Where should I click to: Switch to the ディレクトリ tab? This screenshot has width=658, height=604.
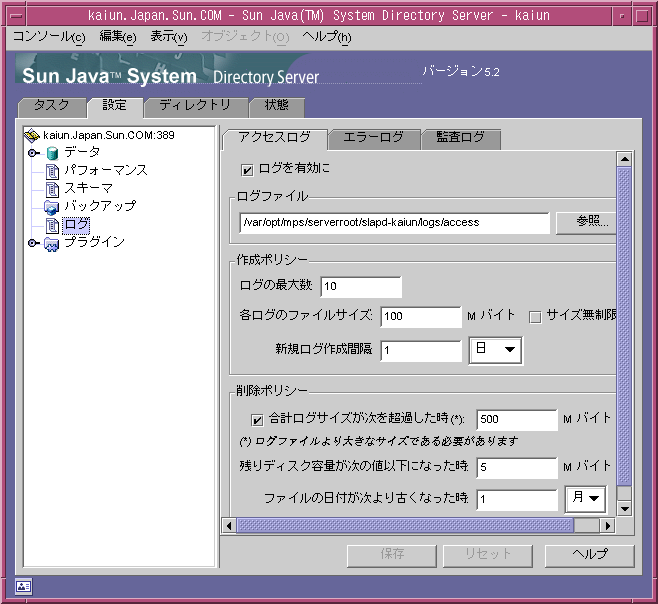pyautogui.click(x=196, y=106)
